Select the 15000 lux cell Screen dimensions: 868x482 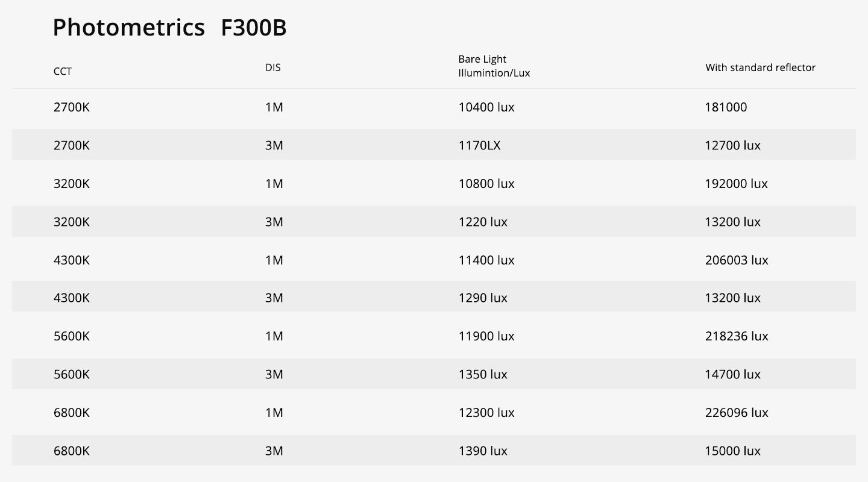[732, 451]
